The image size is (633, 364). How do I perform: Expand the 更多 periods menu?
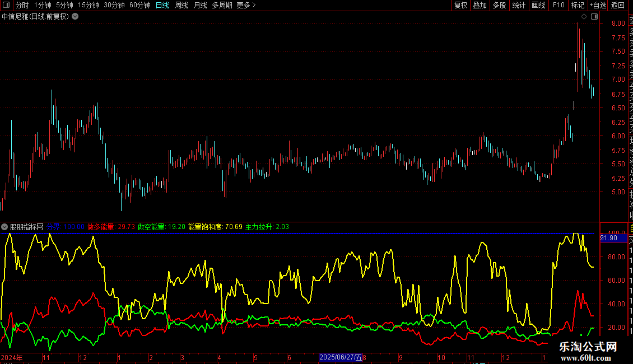click(246, 5)
